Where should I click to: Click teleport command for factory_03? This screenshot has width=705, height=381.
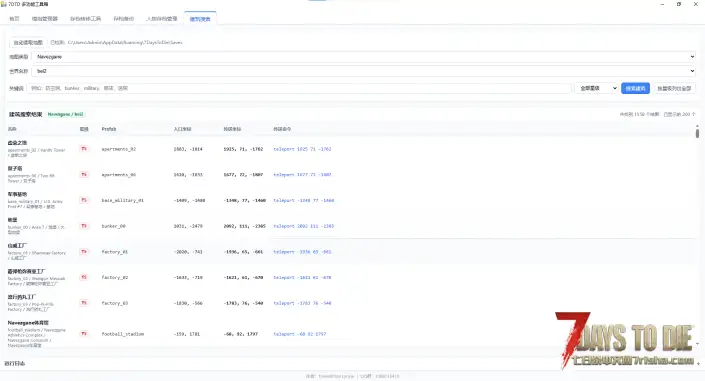tap(302, 303)
